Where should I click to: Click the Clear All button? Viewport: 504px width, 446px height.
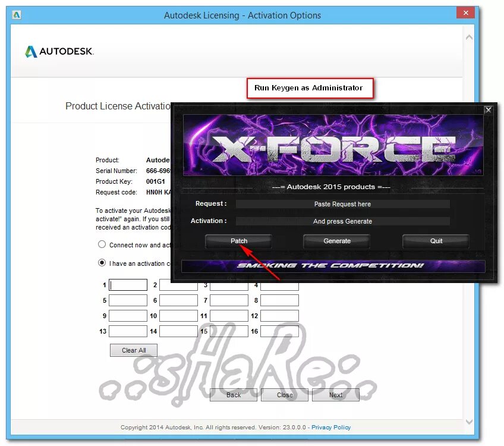[x=134, y=350]
